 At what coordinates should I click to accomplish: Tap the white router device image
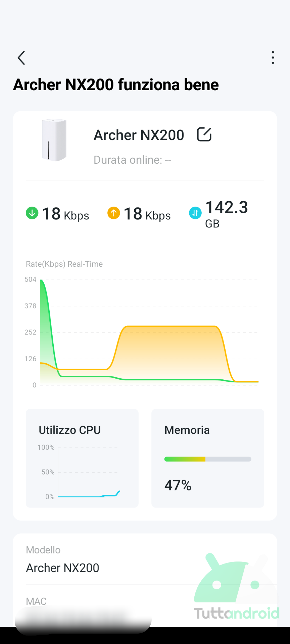tap(54, 140)
